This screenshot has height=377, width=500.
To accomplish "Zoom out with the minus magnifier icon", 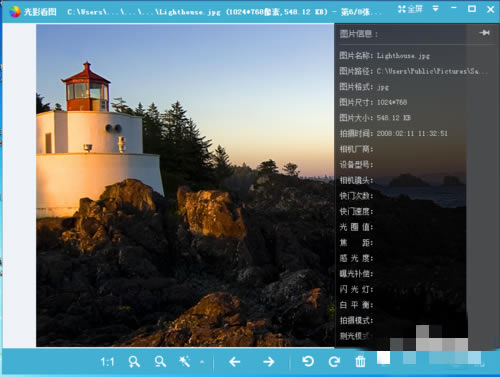I will (160, 362).
